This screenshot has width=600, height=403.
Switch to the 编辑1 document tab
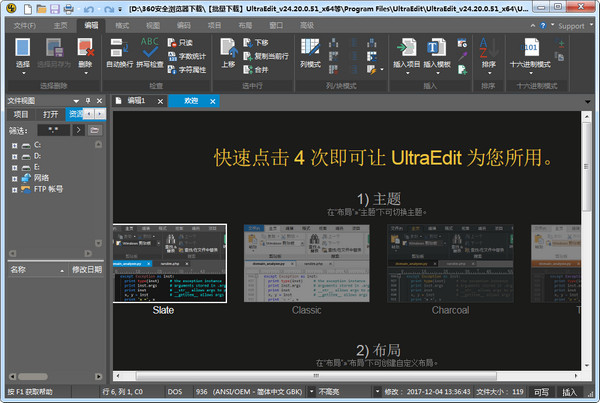[131, 101]
